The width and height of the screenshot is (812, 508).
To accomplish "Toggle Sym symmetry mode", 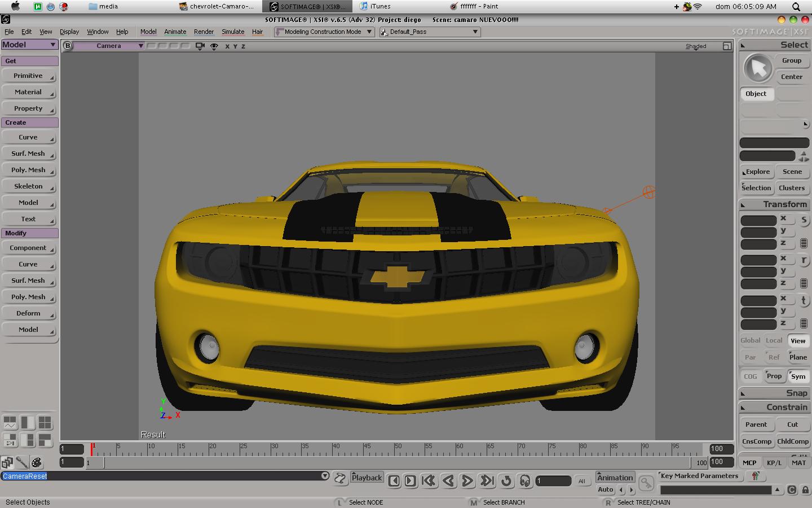I will click(x=798, y=376).
